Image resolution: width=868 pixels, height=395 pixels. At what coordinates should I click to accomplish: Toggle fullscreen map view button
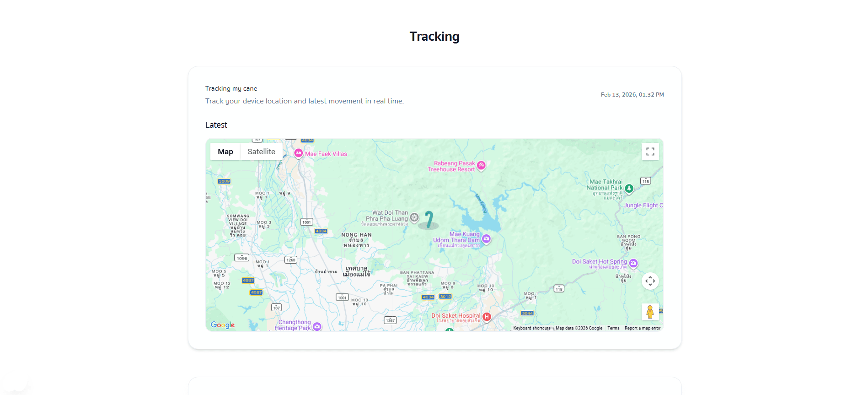click(650, 152)
